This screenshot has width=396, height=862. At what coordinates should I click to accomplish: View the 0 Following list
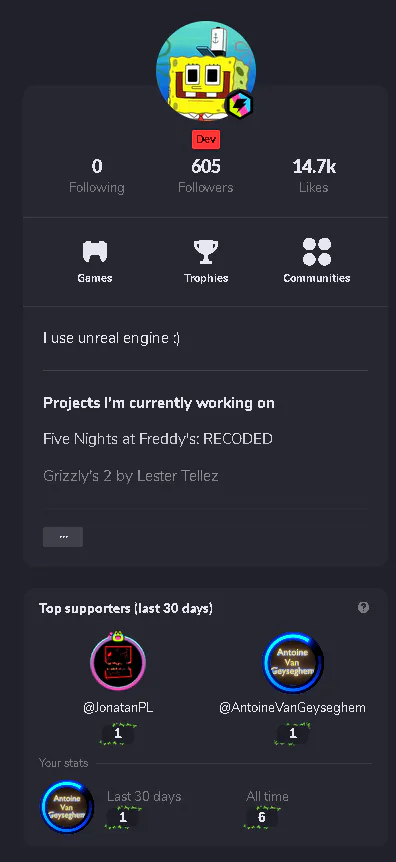coord(97,176)
